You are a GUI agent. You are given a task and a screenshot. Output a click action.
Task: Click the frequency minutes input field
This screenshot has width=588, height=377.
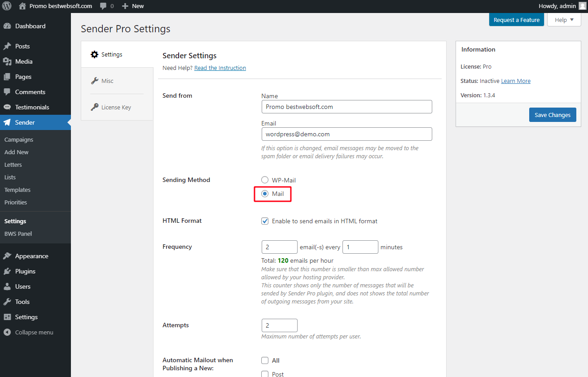pyautogui.click(x=360, y=247)
